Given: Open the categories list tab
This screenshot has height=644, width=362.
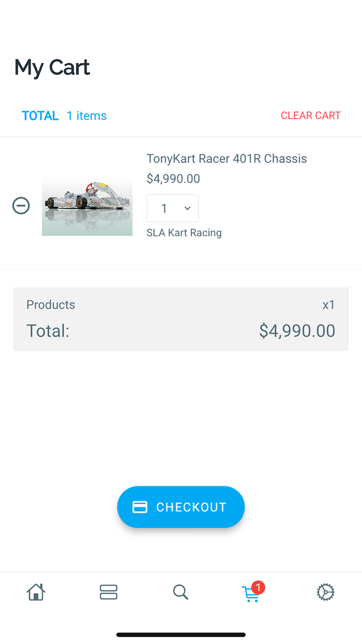Looking at the screenshot, I should tap(108, 592).
